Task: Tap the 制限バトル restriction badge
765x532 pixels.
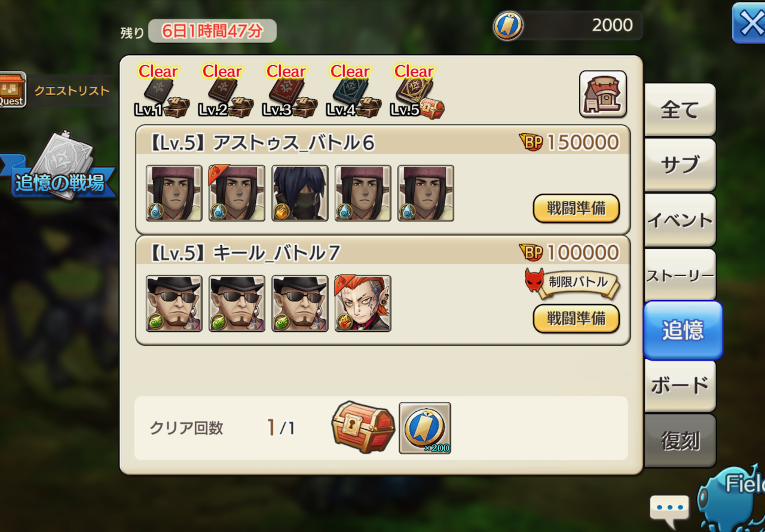Action: pos(573,282)
